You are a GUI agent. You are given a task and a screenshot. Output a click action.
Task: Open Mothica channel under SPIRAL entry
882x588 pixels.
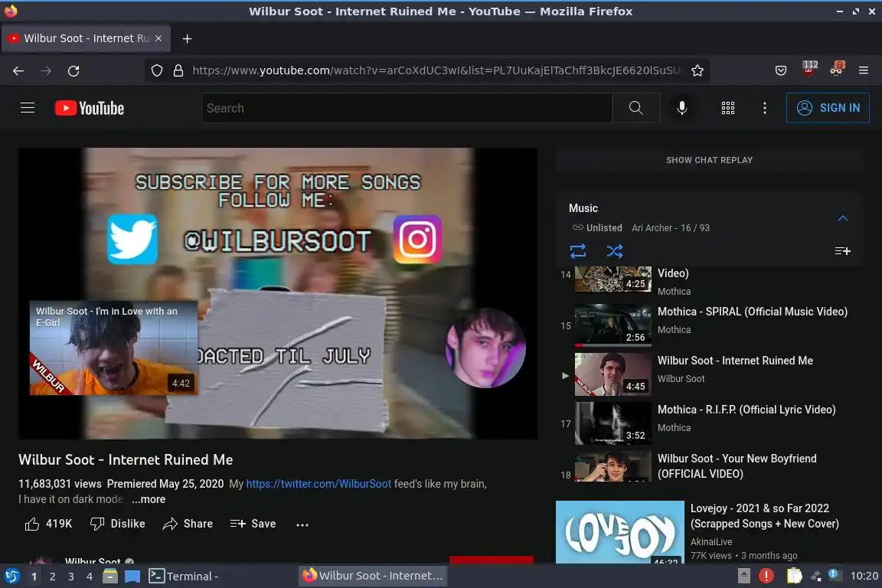pyautogui.click(x=674, y=330)
